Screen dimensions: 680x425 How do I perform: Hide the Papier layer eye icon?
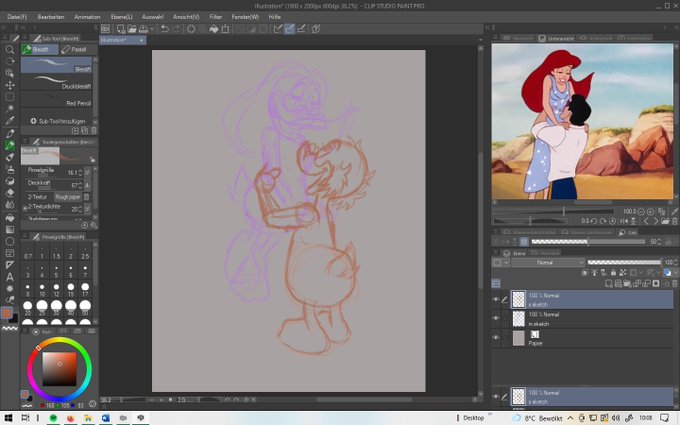pos(496,337)
